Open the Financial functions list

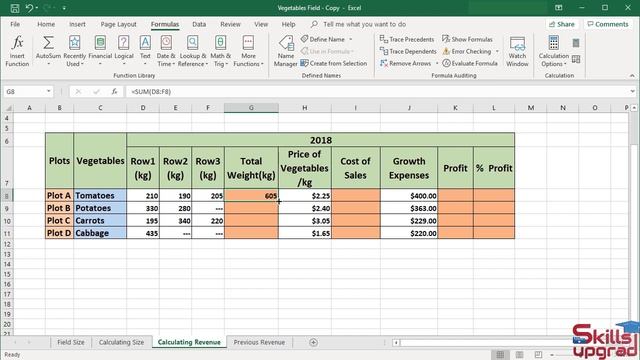click(100, 51)
